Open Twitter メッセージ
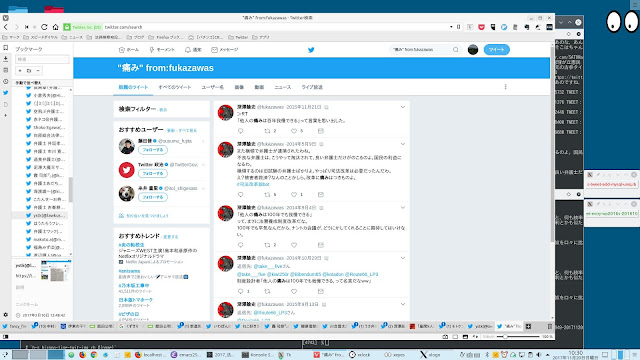This screenshot has width=640, height=360. point(224,50)
